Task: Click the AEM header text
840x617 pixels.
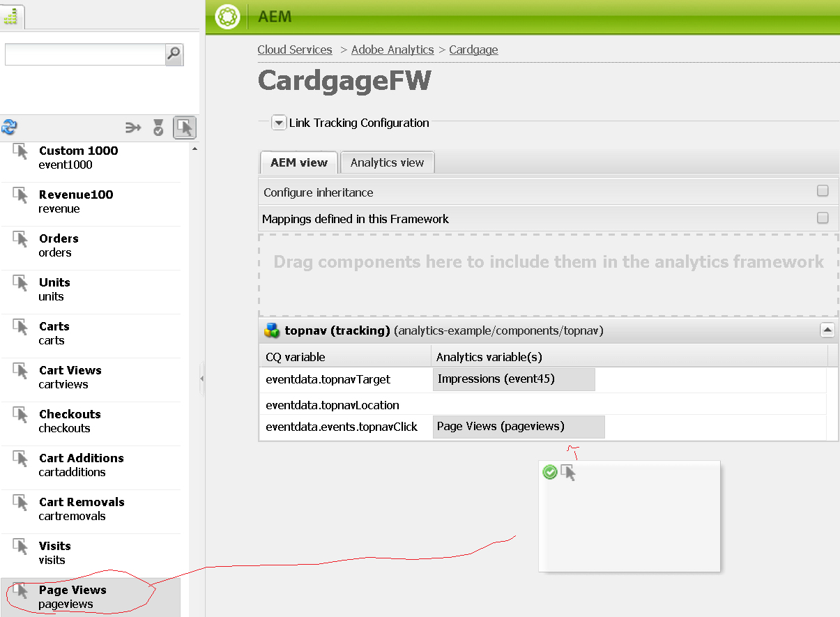Action: pyautogui.click(x=275, y=17)
